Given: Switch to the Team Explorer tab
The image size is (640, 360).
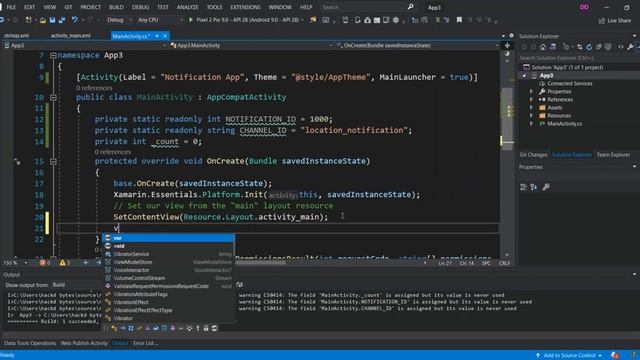Looking at the screenshot, I should pyautogui.click(x=613, y=155).
